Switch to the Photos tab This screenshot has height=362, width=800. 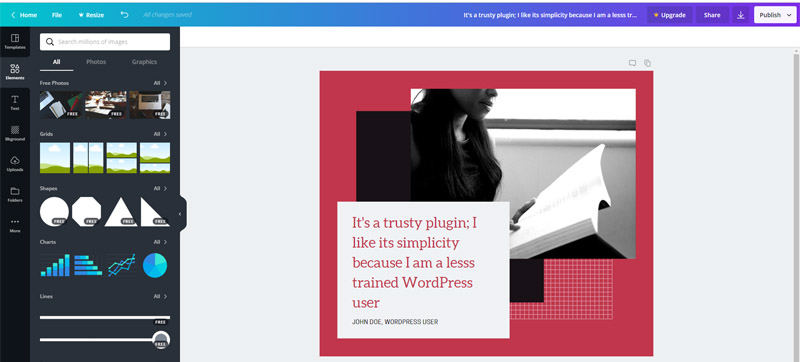pyautogui.click(x=96, y=62)
